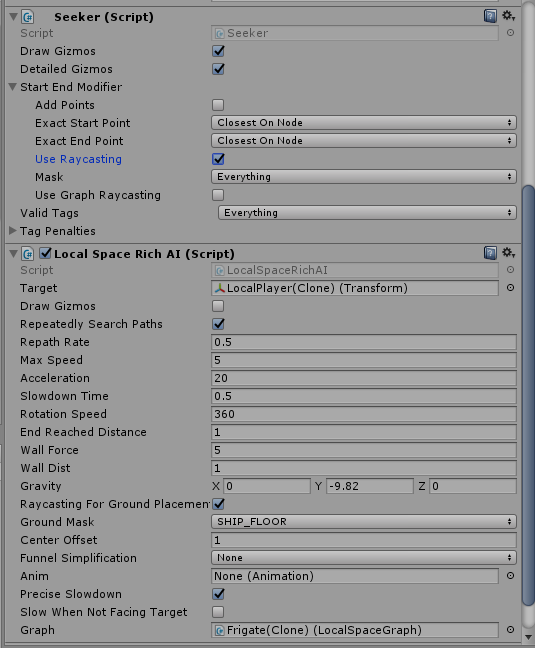Click the inspector vertical scrollbar thumb

tap(528, 395)
